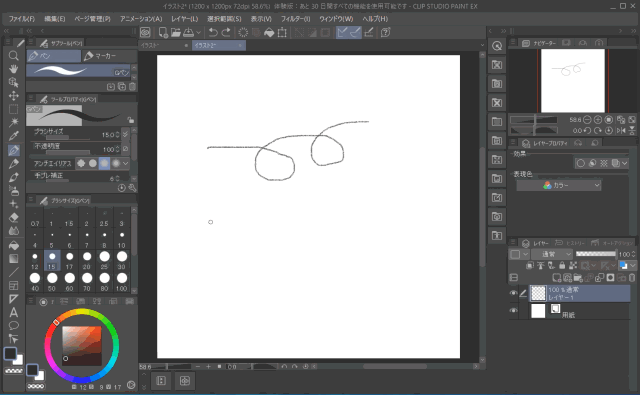Open the レイヤー(L) menu
This screenshot has height=395, width=640.
pos(184,19)
